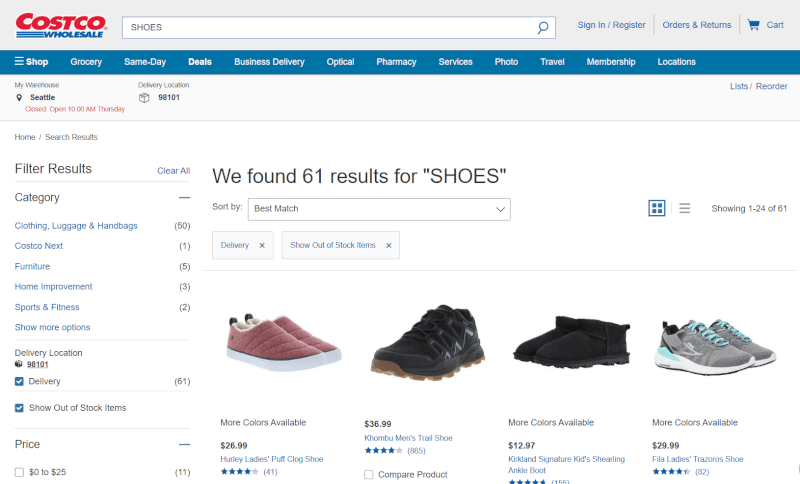Check the $0 to $25 price filter
The image size is (800, 484).
tap(19, 472)
